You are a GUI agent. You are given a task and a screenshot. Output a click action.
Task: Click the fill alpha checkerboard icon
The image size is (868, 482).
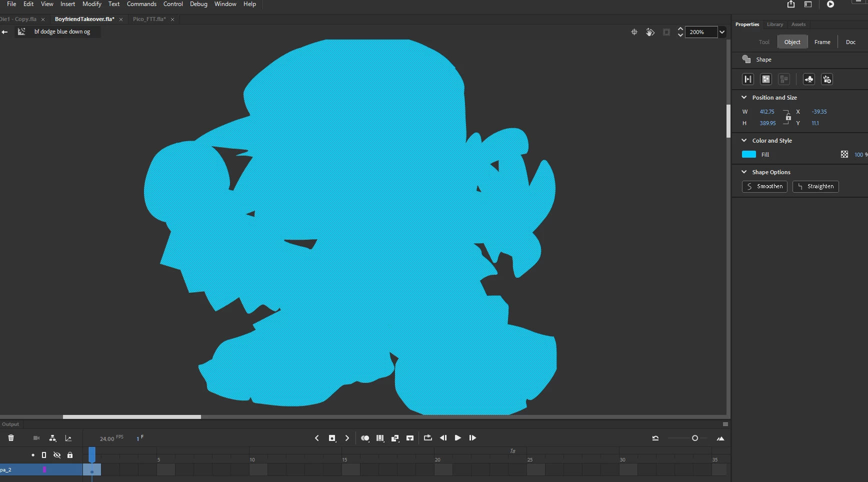[x=844, y=154]
